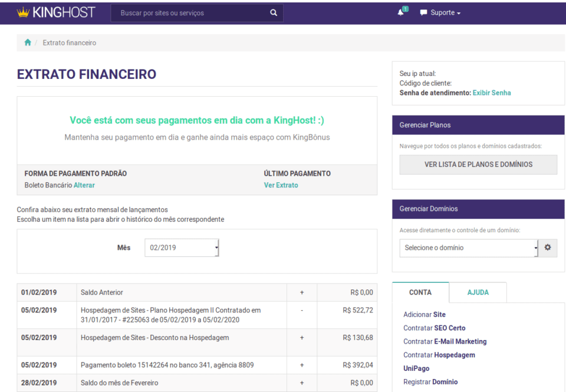Open the Selecione o domínio dropdown

point(469,248)
